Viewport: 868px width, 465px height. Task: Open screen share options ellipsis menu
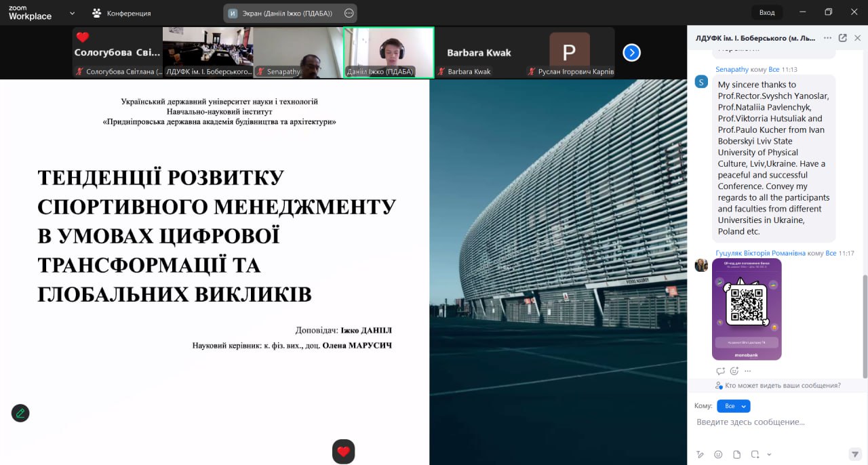pos(349,13)
